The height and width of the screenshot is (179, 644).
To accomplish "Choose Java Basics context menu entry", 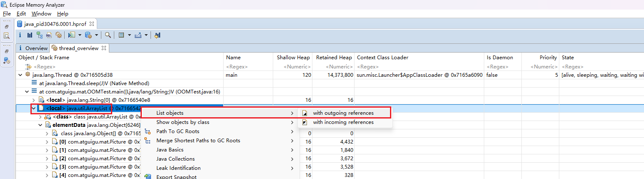I will tap(219, 150).
